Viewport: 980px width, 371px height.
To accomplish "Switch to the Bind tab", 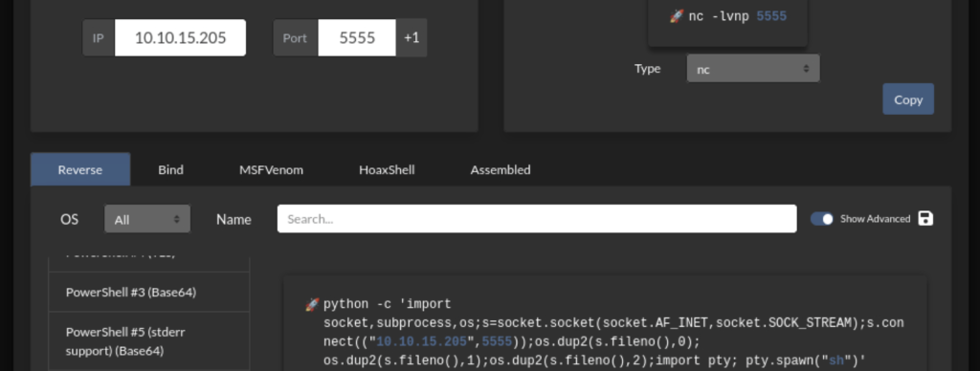I will tap(170, 169).
